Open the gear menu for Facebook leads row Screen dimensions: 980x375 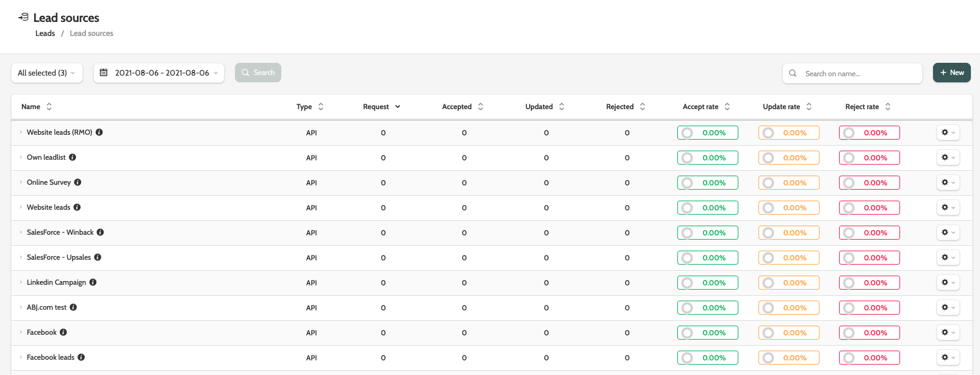(948, 357)
